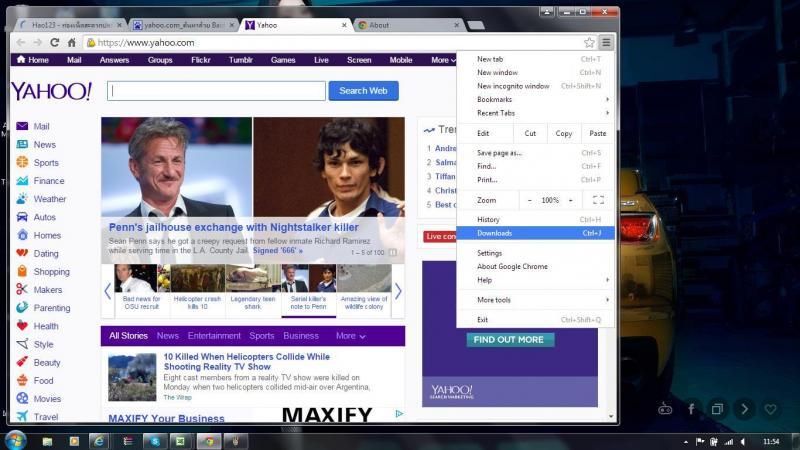Open Health heart icon in sidebar
This screenshot has height=450, width=800.
[x=22, y=326]
